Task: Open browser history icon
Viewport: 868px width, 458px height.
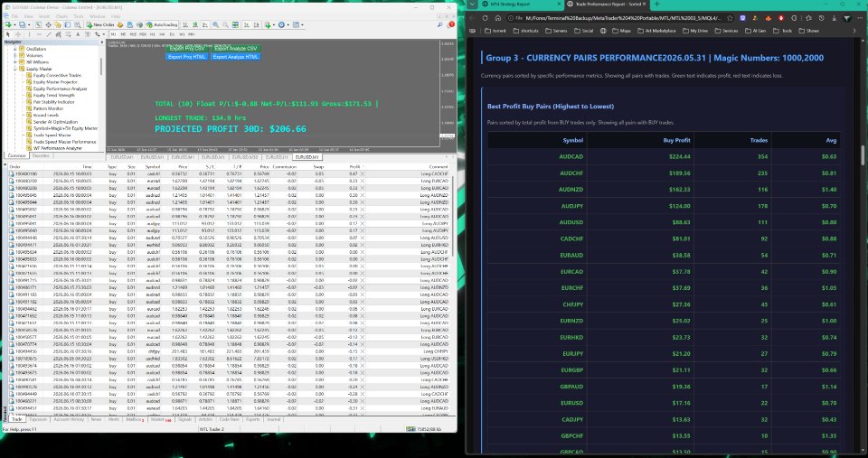Action: tap(821, 18)
